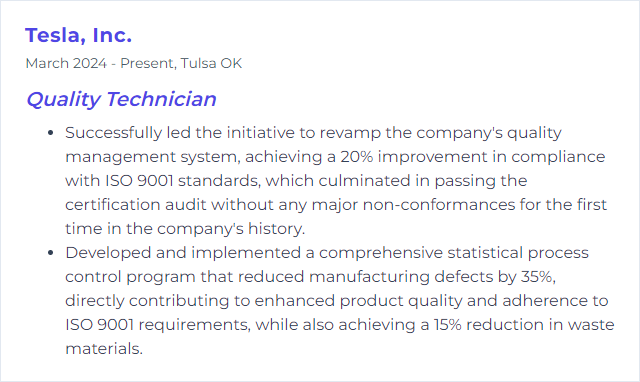Click the Quality Technician job title
The width and height of the screenshot is (640, 382).
(121, 99)
